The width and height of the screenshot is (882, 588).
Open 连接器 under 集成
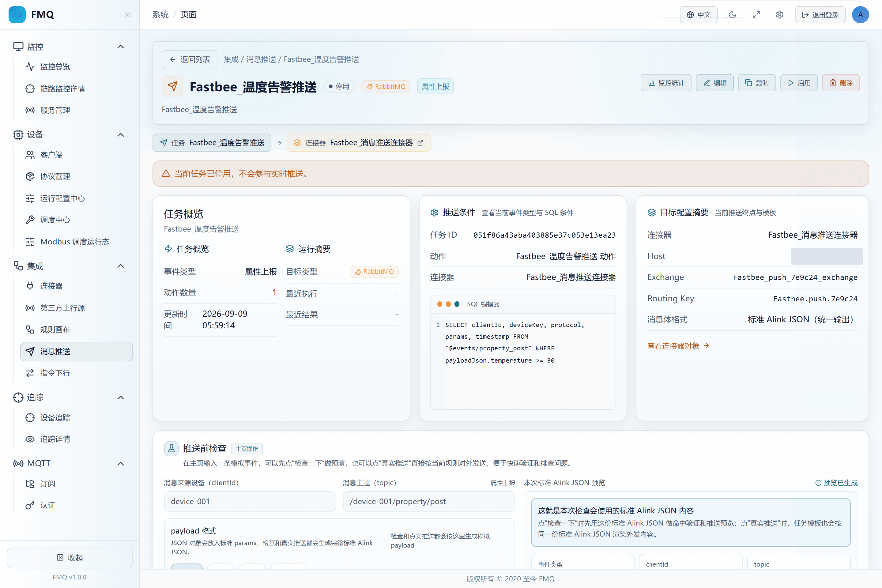coord(77,286)
